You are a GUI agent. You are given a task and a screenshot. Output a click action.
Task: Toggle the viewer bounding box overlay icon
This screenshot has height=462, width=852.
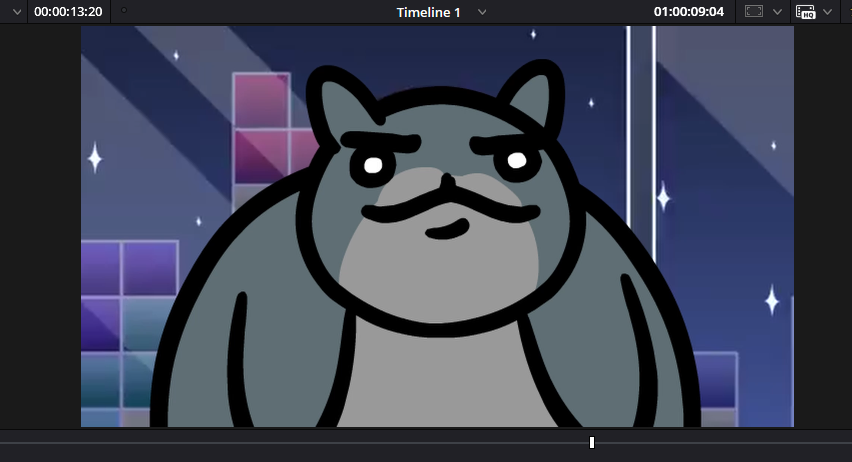[x=754, y=11]
